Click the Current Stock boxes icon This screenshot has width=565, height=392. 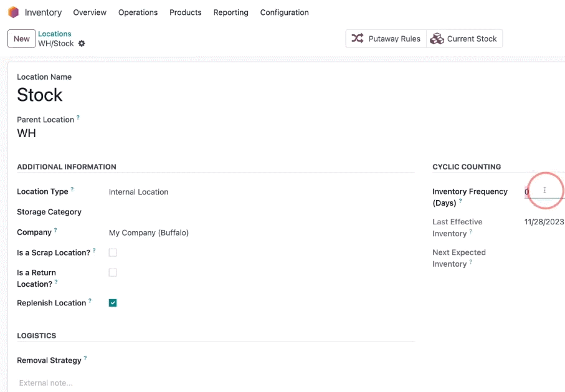[437, 39]
